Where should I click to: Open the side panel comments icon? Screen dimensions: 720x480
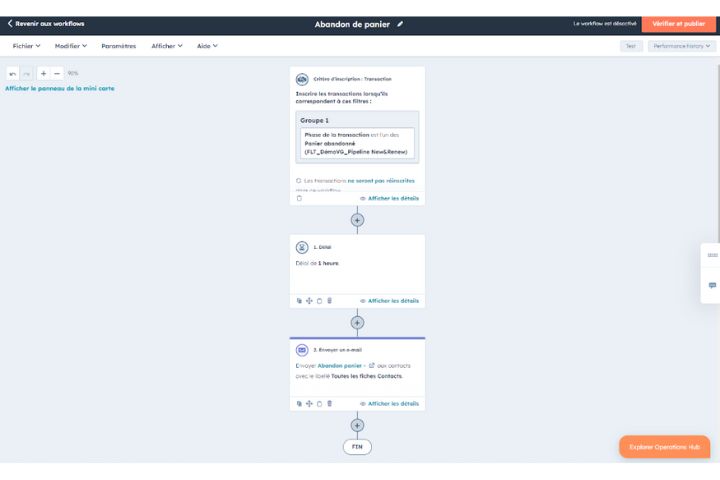(x=712, y=286)
